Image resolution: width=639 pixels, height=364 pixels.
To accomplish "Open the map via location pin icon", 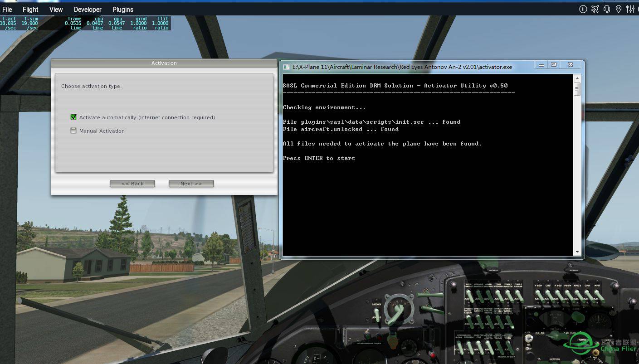I will point(619,9).
